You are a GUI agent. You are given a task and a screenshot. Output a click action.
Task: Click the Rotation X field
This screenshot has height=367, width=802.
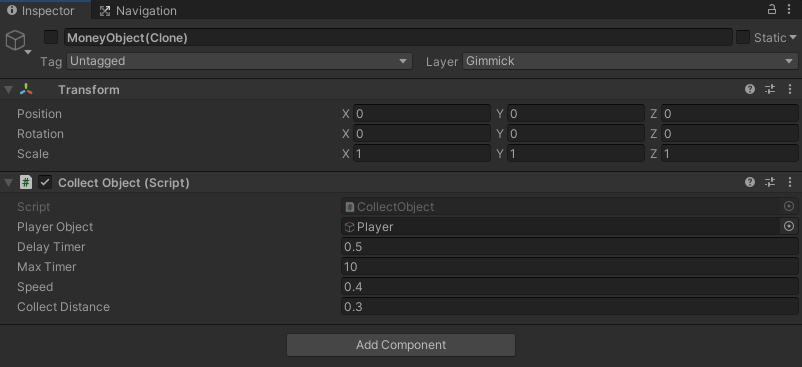pyautogui.click(x=421, y=133)
